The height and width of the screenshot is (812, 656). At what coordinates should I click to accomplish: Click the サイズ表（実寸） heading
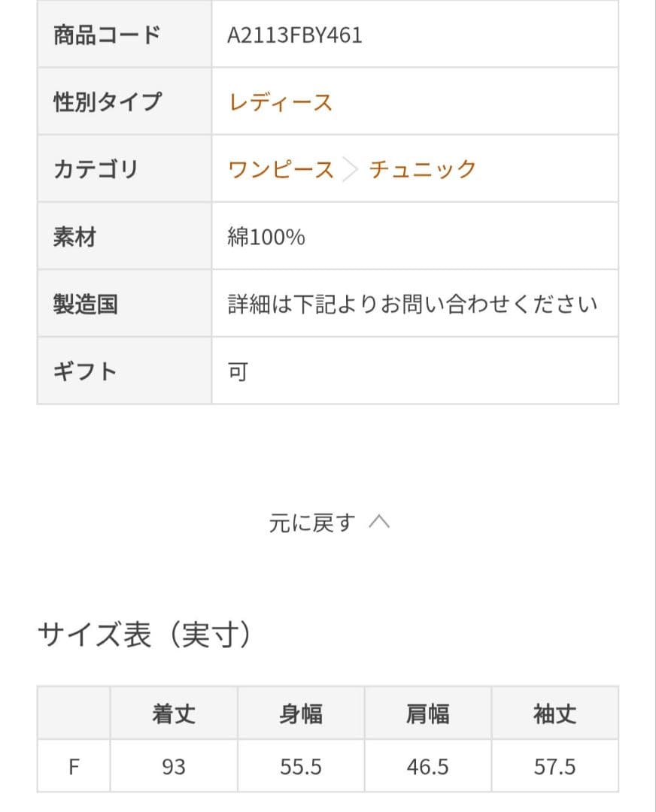pos(144,636)
